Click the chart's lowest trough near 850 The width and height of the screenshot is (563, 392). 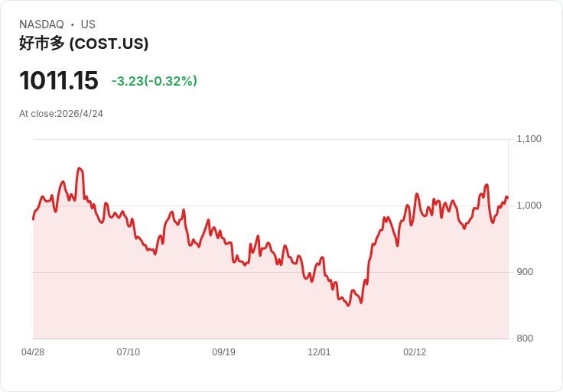tap(348, 305)
